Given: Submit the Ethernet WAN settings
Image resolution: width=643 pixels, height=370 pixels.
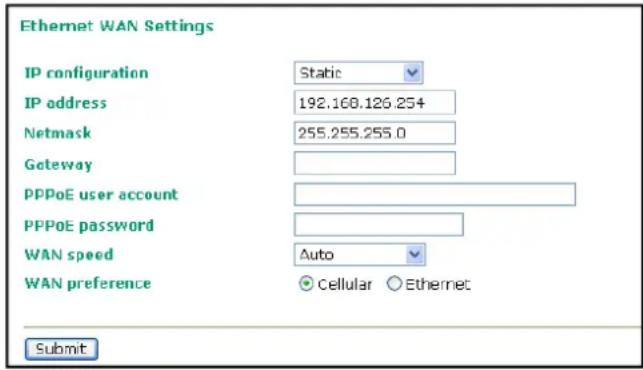Looking at the screenshot, I should point(62,349).
